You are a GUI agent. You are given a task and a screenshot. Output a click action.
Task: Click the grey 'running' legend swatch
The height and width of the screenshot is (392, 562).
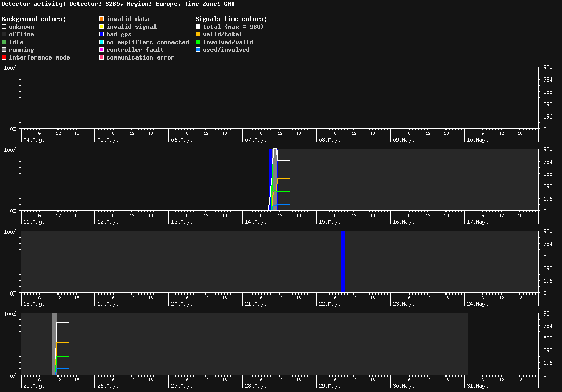[x=4, y=49]
